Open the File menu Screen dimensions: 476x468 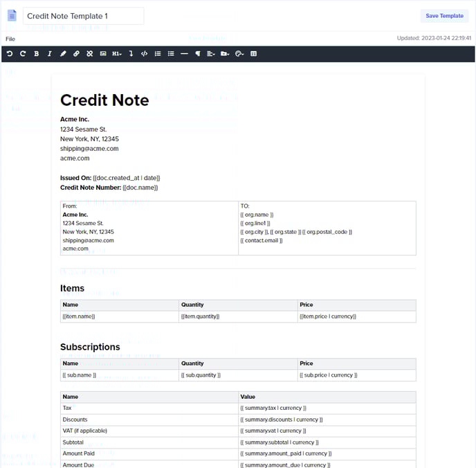tap(10, 39)
